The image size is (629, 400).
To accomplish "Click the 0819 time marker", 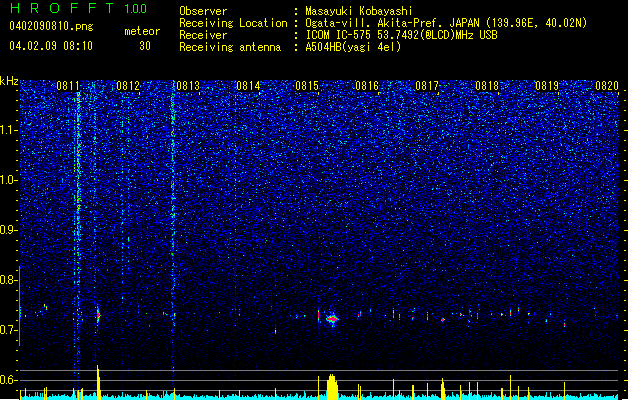I will coord(547,86).
